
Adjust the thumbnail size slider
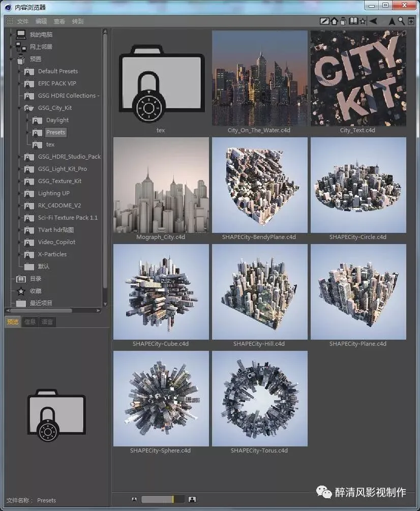[163, 499]
